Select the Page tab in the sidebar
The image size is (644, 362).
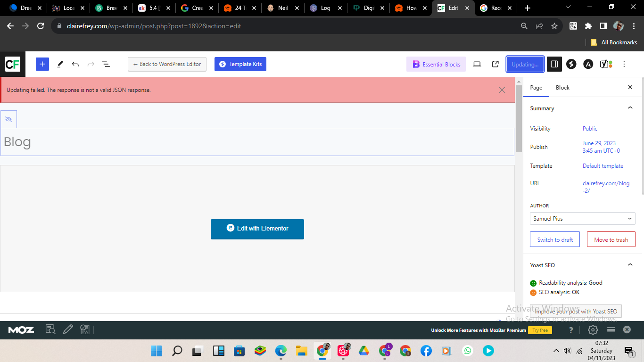click(536, 87)
